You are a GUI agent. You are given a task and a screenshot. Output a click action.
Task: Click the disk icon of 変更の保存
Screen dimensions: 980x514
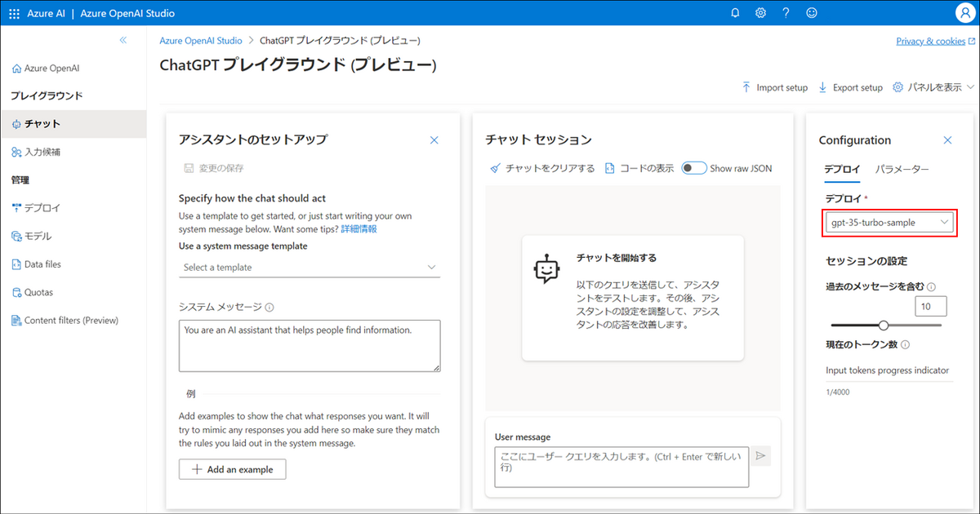click(189, 169)
